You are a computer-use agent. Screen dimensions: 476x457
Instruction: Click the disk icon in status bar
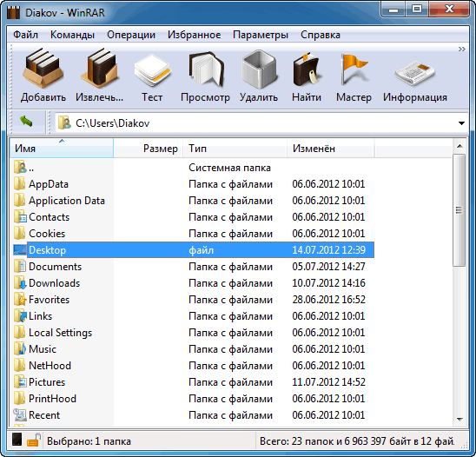pyautogui.click(x=17, y=440)
